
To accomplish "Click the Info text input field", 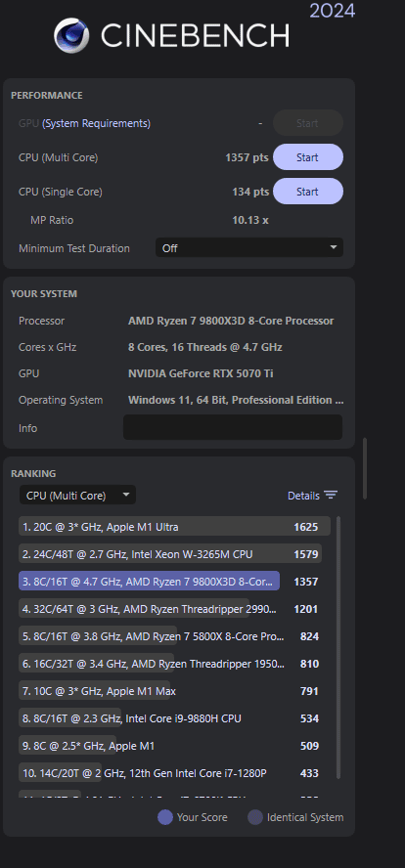I will click(x=233, y=427).
